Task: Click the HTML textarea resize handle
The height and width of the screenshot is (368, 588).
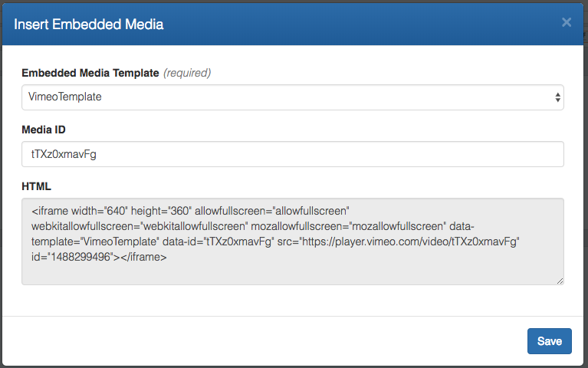Action: tap(560, 281)
